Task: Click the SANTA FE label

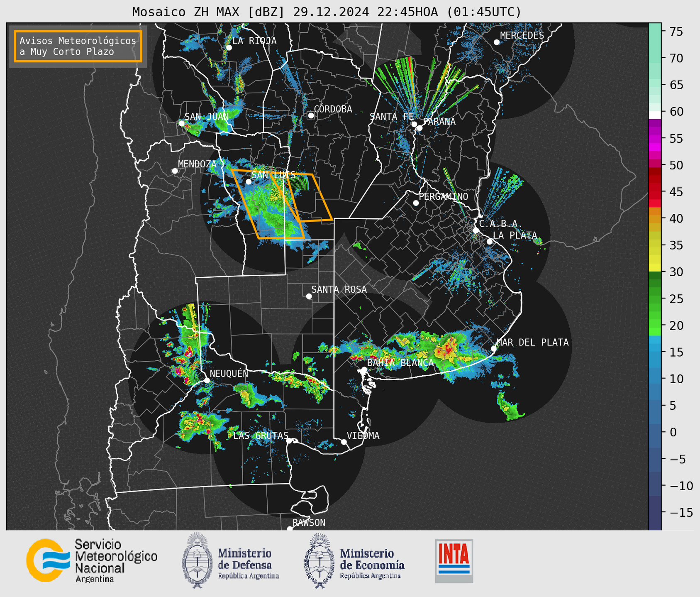Action: pyautogui.click(x=392, y=117)
